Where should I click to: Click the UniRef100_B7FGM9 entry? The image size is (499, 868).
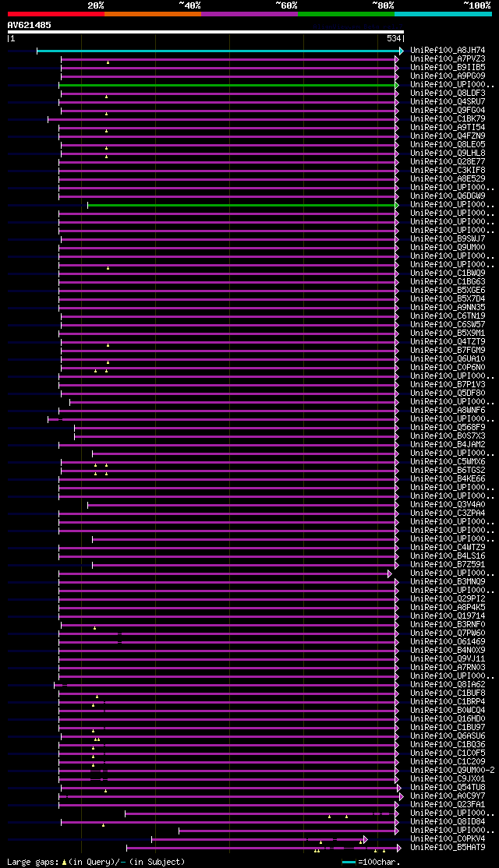(x=448, y=351)
